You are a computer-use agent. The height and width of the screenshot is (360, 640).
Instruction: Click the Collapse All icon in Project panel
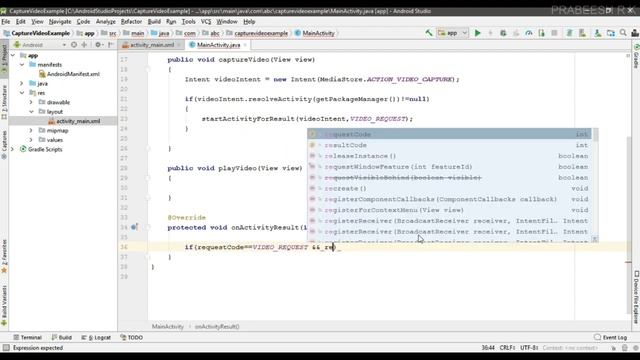click(x=84, y=45)
